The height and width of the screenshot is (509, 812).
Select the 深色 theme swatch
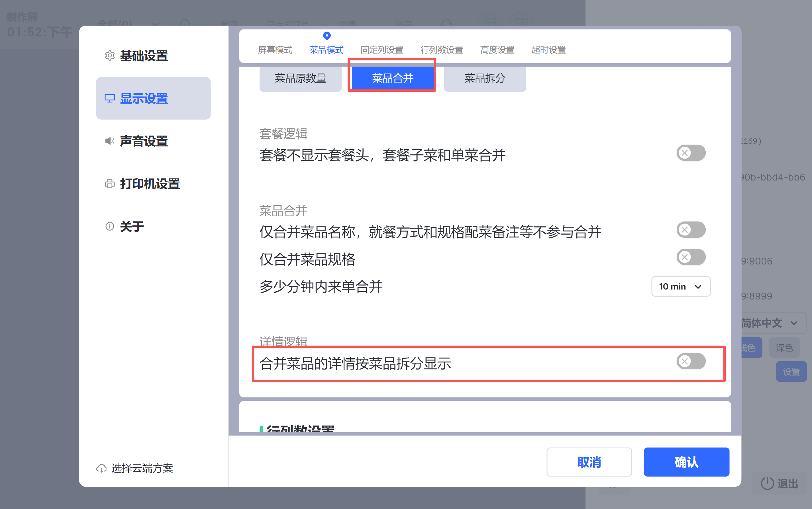point(784,348)
